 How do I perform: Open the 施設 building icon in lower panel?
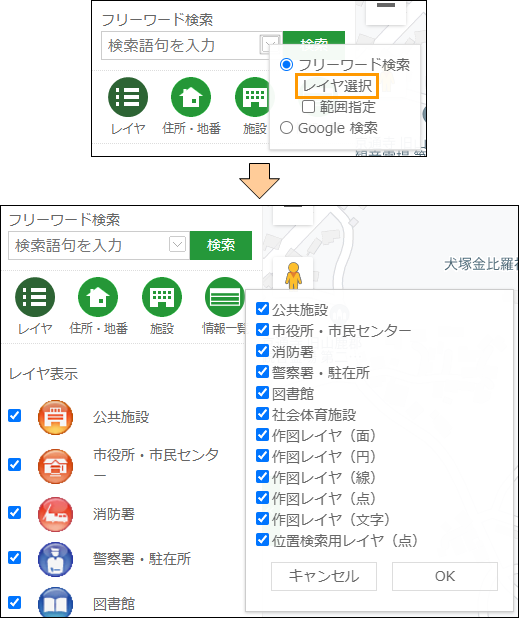coord(162,297)
